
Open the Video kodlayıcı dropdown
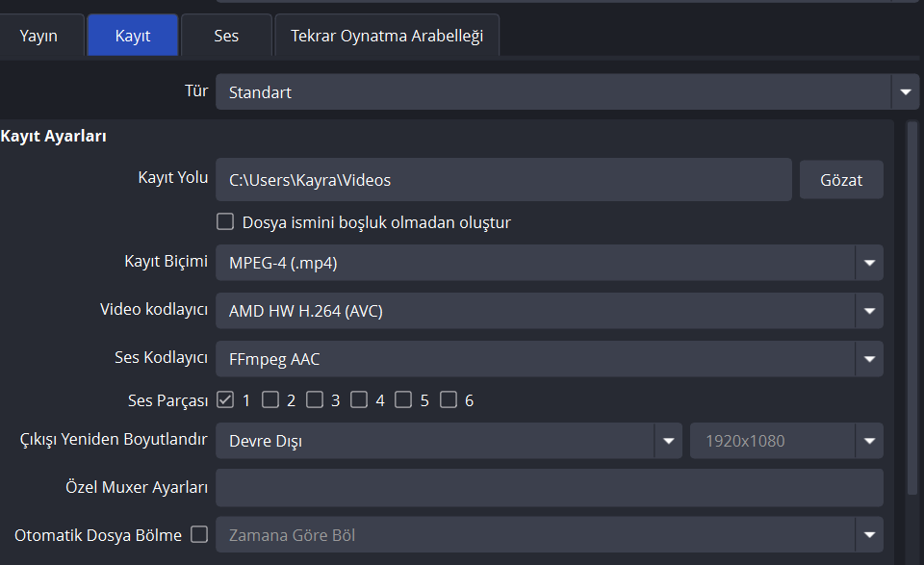(x=549, y=310)
